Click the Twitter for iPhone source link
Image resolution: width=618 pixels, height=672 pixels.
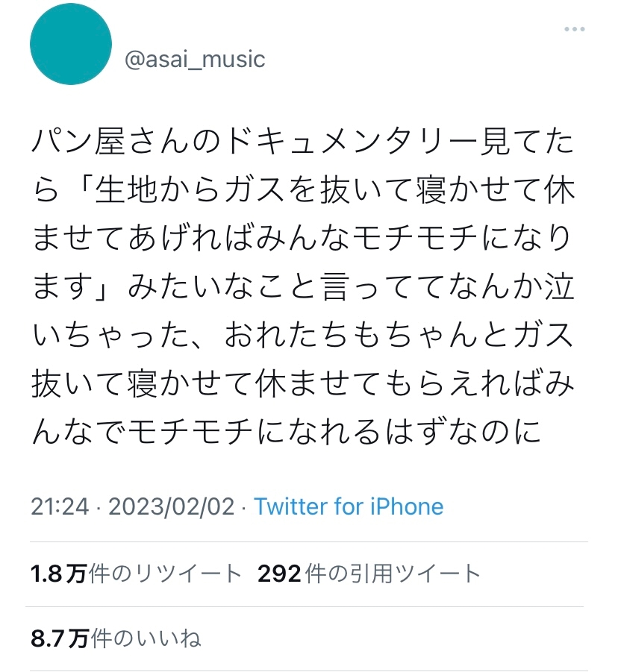click(349, 507)
